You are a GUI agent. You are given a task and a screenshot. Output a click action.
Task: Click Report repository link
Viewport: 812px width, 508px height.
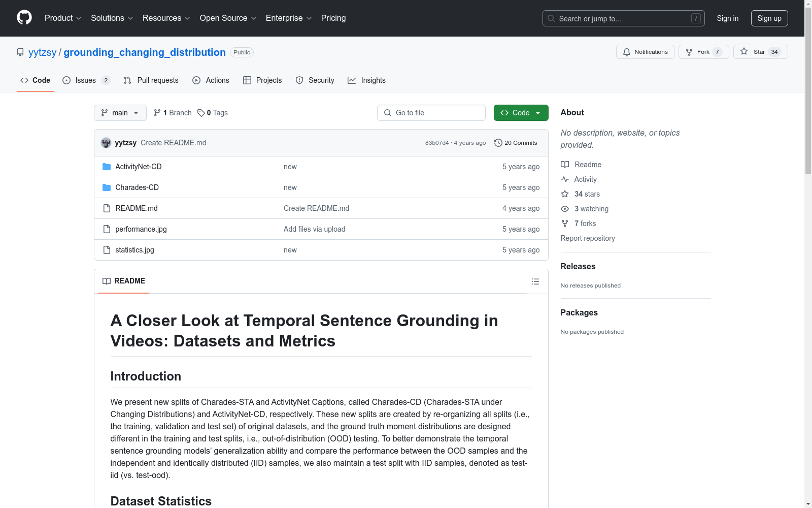pyautogui.click(x=588, y=238)
